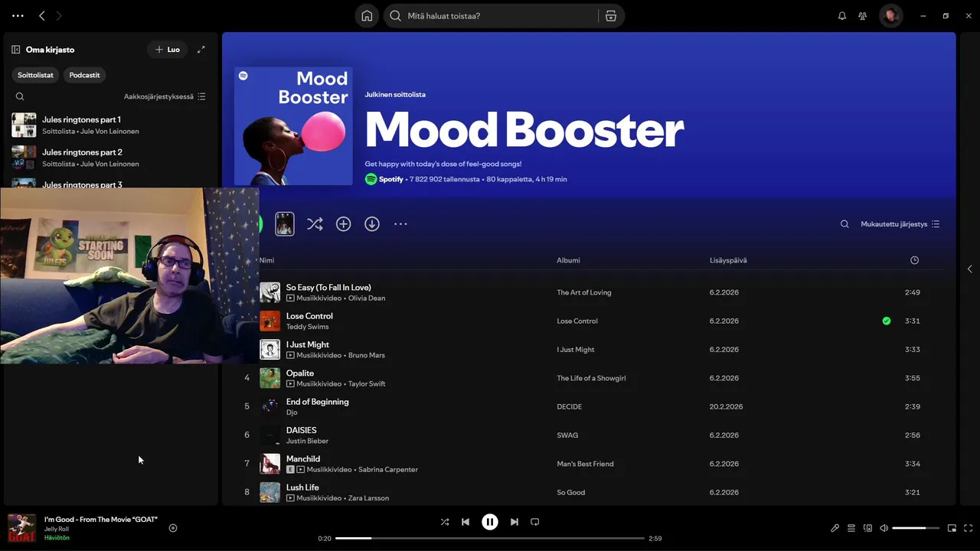Click the Mood Booster cover art
The width and height of the screenshot is (980, 551).
tap(293, 126)
